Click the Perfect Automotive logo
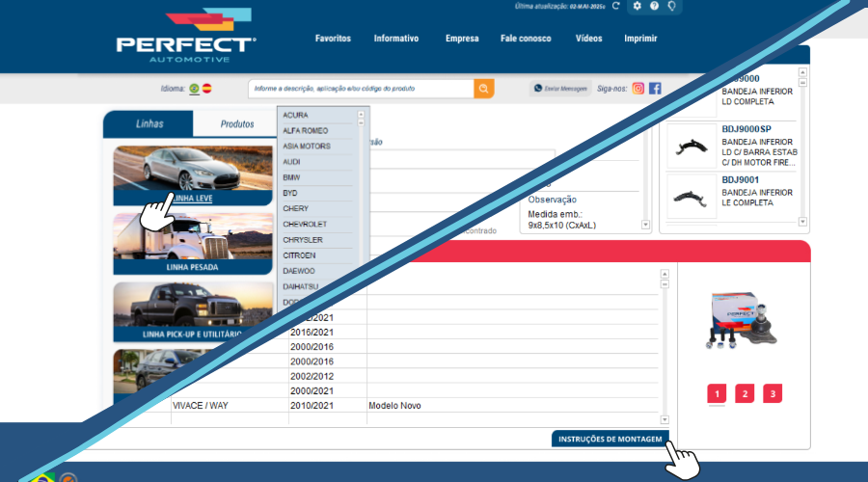The height and width of the screenshot is (482, 868). [x=186, y=39]
